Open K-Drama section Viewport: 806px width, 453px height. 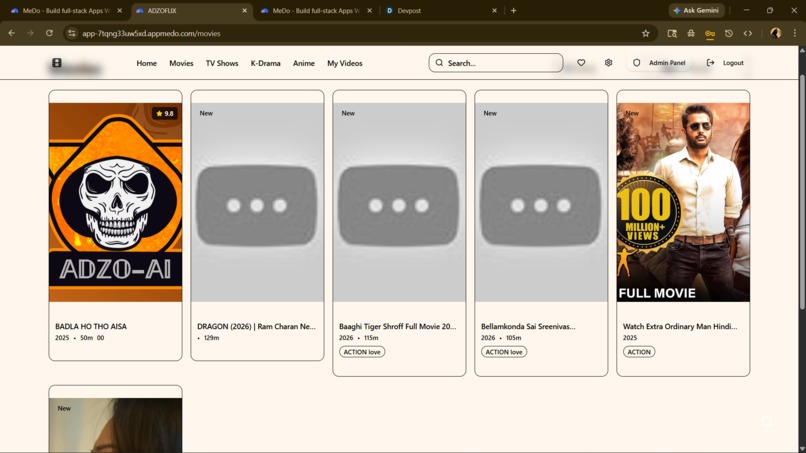[x=266, y=63]
